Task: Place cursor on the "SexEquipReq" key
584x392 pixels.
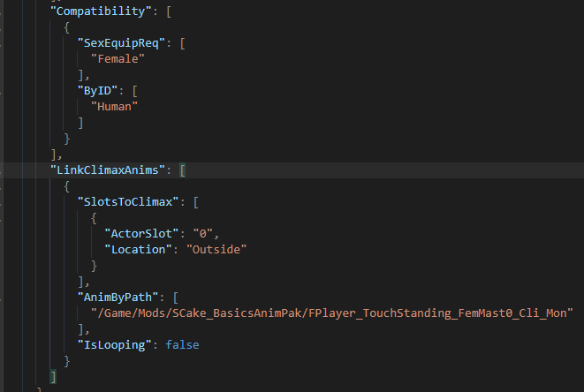Action: [125, 41]
